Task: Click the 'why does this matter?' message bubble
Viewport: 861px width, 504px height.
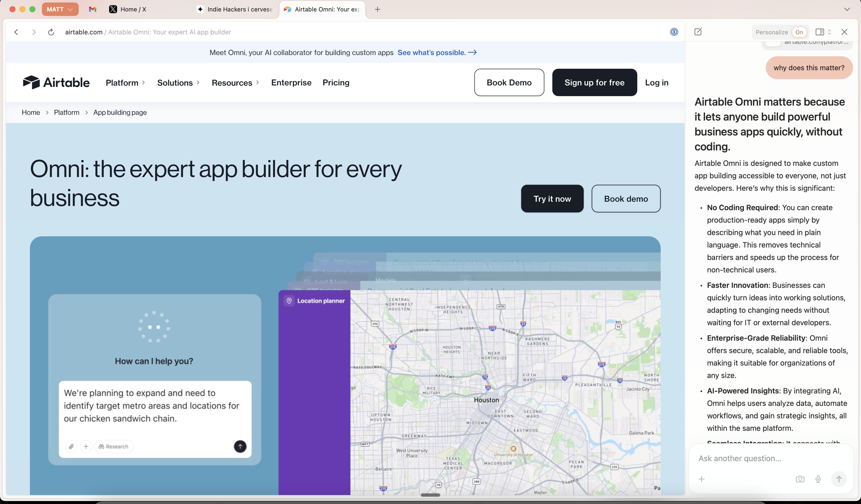Action: 809,68
